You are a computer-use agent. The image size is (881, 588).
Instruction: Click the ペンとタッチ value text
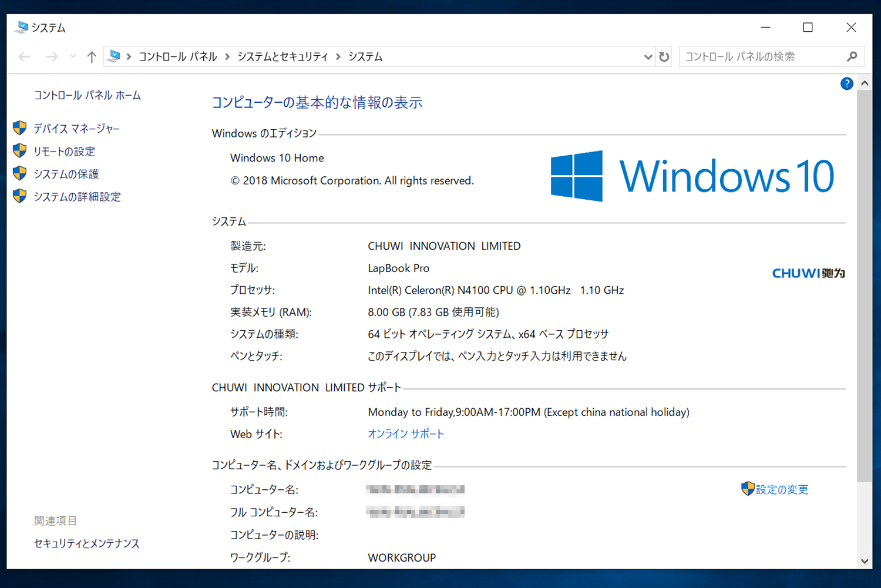tap(497, 356)
